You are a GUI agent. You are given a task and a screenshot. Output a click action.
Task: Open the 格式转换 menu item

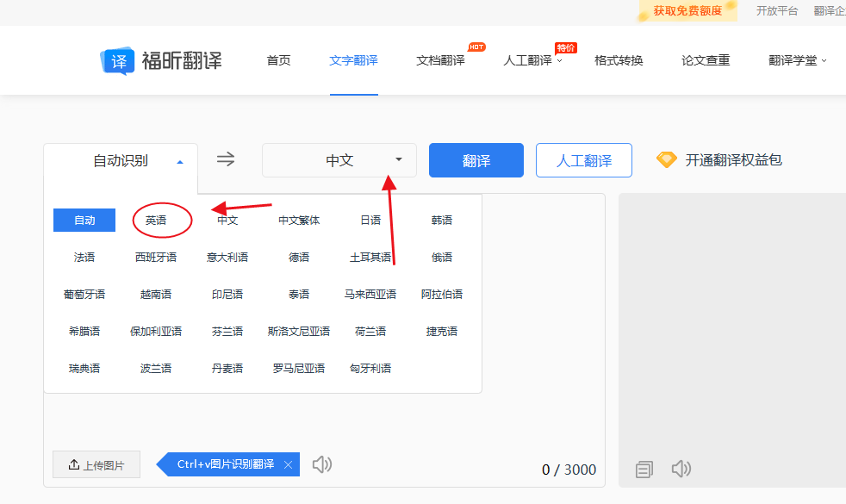[x=617, y=61]
